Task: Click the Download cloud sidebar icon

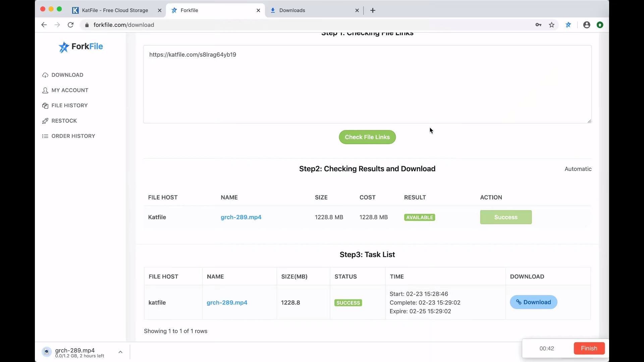Action: point(45,75)
